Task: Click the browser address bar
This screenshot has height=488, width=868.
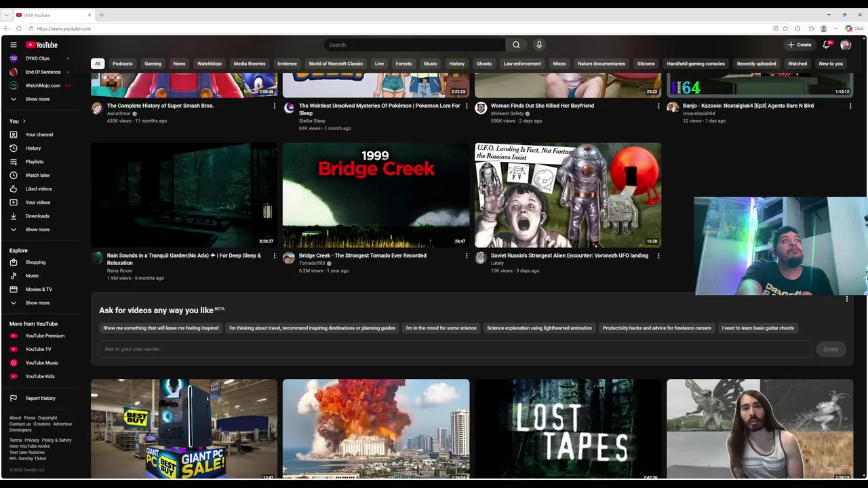Action: [400, 28]
